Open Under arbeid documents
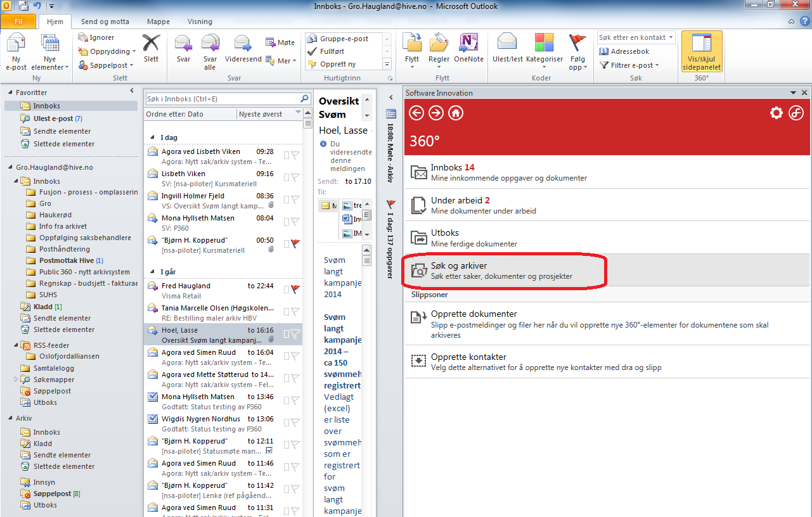The image size is (812, 517). pyautogui.click(x=607, y=205)
